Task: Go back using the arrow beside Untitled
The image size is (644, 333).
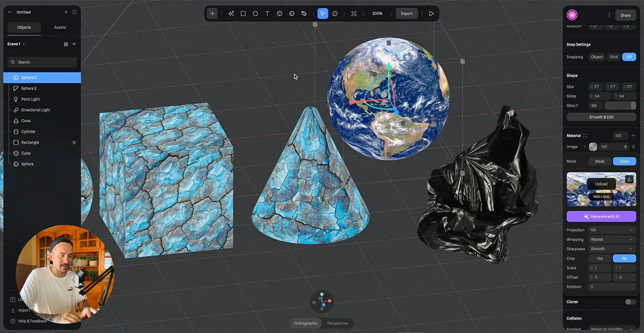Action: coord(10,12)
